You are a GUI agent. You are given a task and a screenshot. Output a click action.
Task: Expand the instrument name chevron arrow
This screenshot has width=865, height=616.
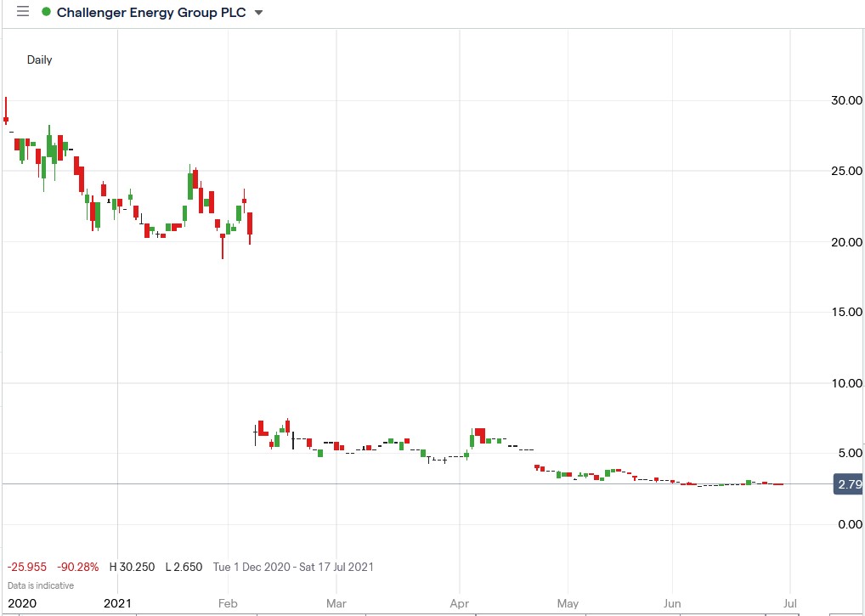click(x=257, y=13)
